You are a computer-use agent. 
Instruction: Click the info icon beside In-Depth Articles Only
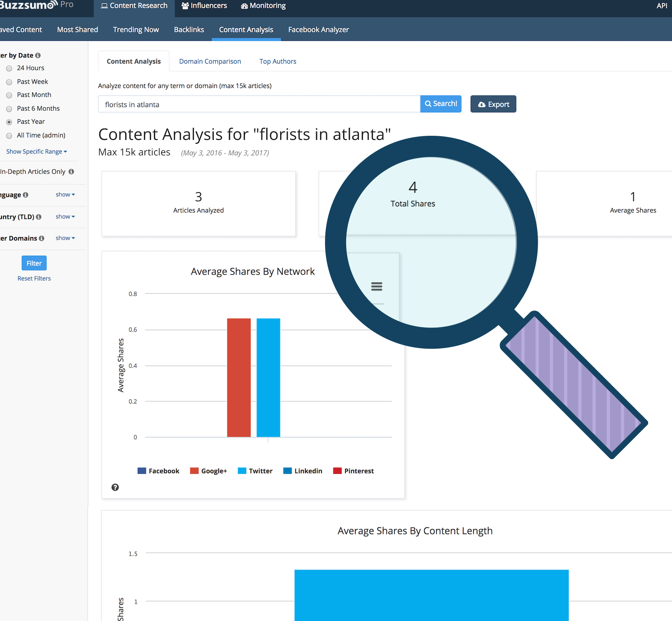[71, 172]
